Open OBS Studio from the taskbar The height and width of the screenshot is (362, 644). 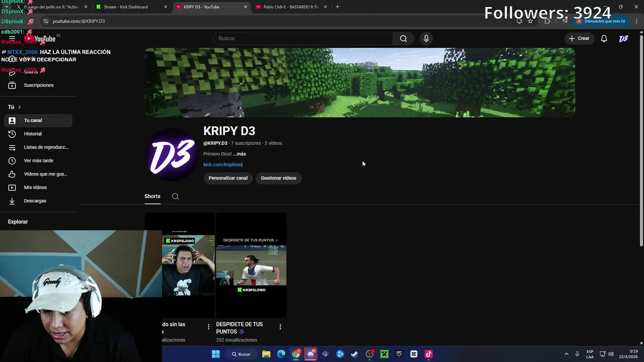pos(370,354)
